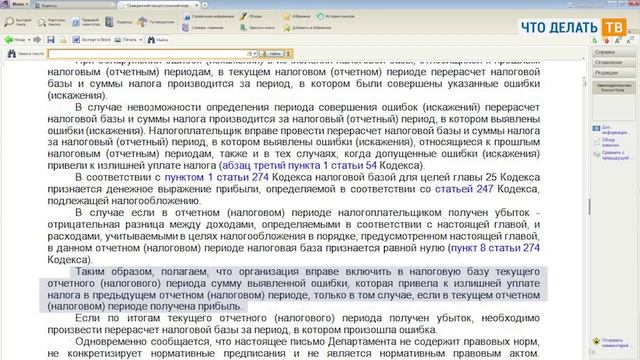Open Обзор изменений in the side panel

(607, 142)
